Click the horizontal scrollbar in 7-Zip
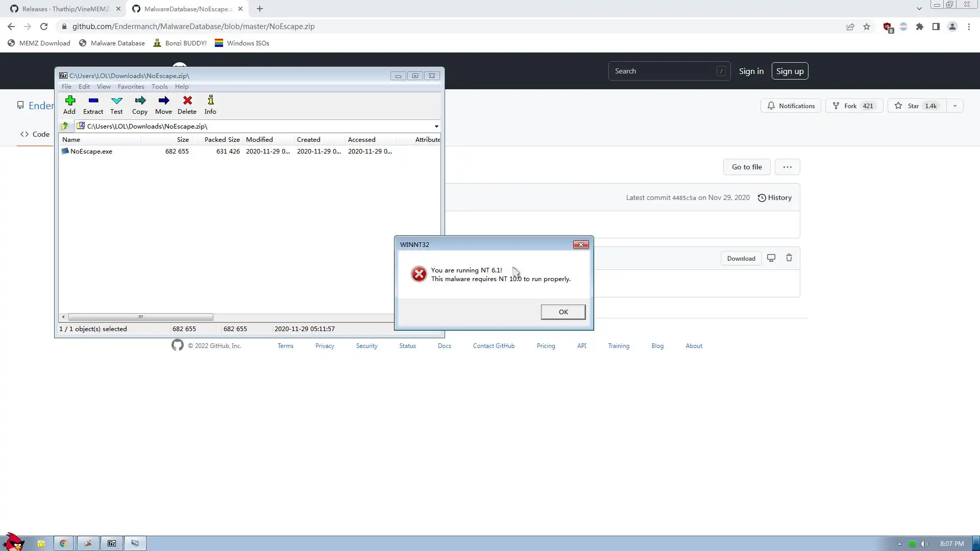The image size is (980, 551). [x=140, y=317]
